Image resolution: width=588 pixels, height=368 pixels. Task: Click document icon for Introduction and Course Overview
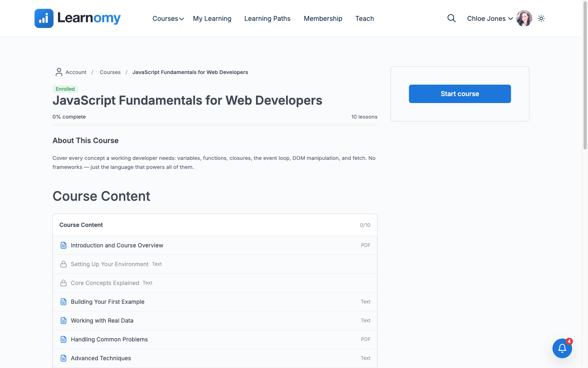[x=63, y=245]
